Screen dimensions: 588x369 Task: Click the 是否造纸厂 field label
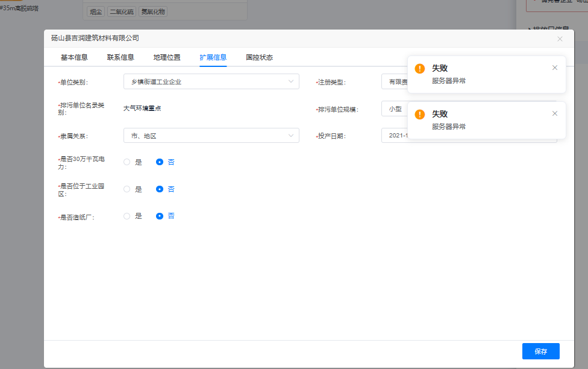76,217
